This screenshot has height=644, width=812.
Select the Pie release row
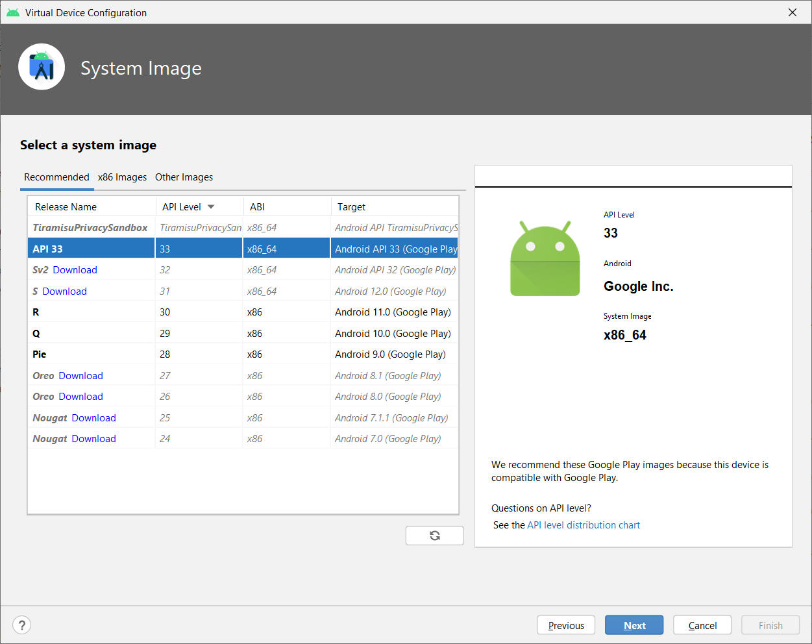tap(243, 354)
